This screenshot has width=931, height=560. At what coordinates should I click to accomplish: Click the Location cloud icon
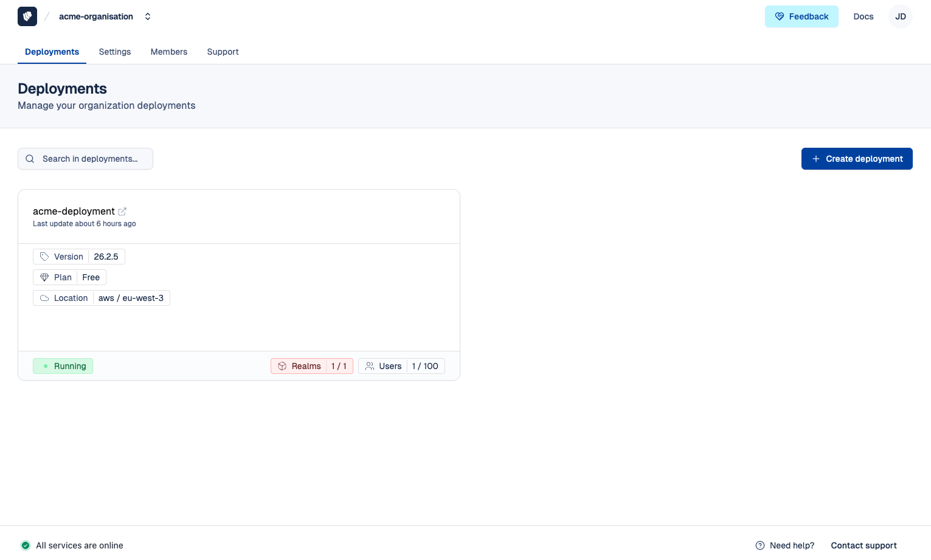pyautogui.click(x=44, y=298)
